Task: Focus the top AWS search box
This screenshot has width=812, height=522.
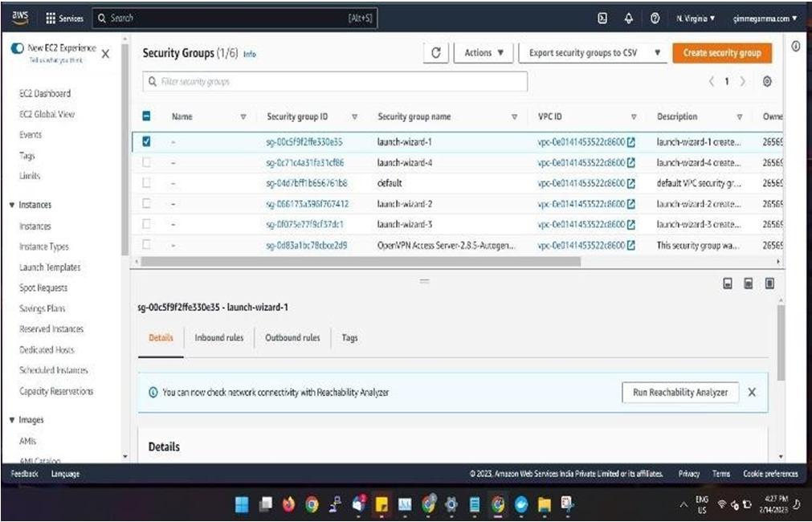Action: (235, 18)
